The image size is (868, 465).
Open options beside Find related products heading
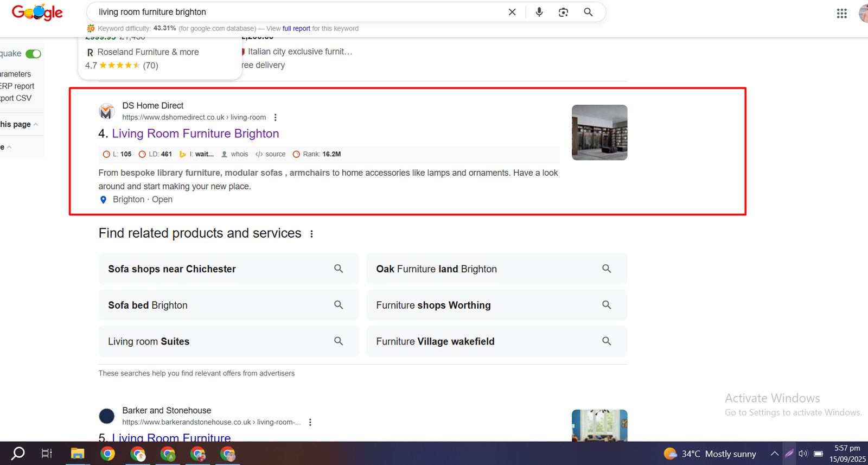[x=311, y=234]
